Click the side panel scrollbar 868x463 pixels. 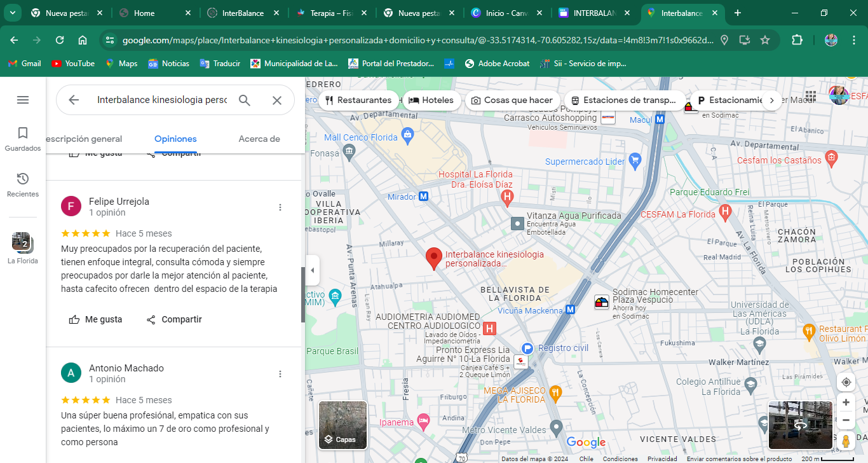pyautogui.click(x=303, y=294)
